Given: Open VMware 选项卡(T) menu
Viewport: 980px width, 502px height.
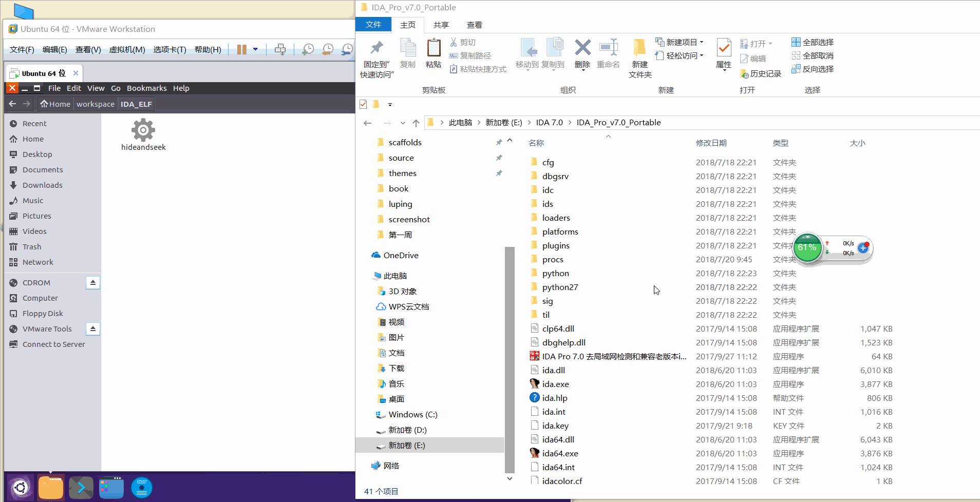Looking at the screenshot, I should click(x=169, y=49).
